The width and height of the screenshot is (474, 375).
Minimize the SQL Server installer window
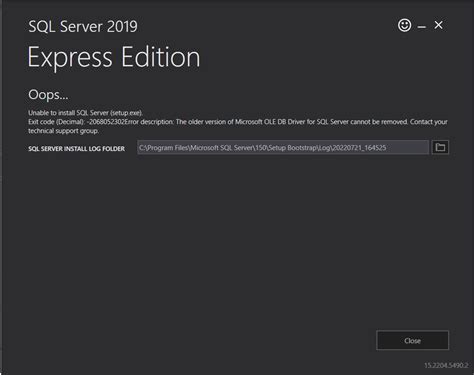point(422,27)
